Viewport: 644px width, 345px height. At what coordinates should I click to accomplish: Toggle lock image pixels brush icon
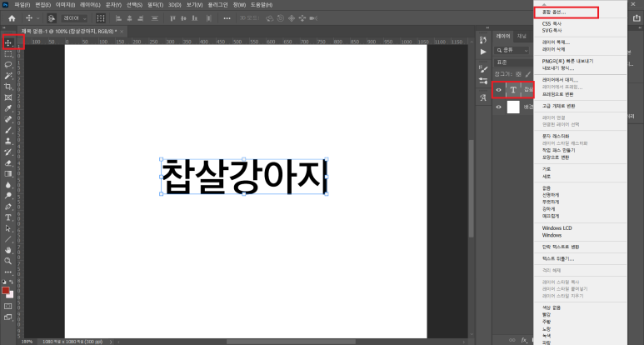point(528,74)
